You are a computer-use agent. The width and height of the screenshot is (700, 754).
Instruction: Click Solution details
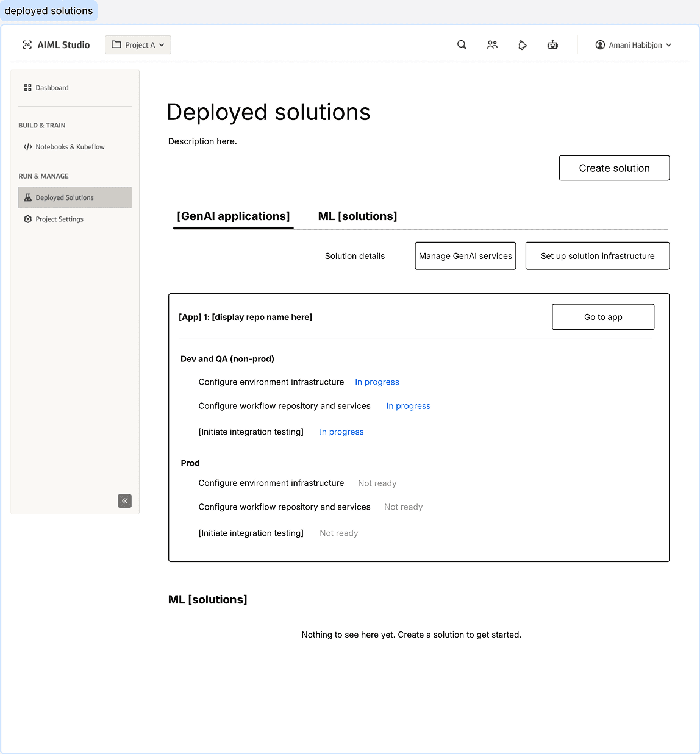[355, 256]
